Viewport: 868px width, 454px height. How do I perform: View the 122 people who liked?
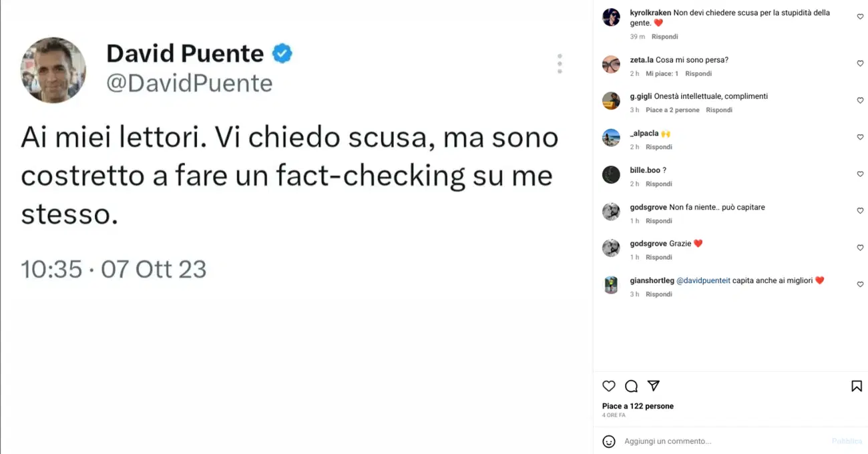(x=638, y=406)
